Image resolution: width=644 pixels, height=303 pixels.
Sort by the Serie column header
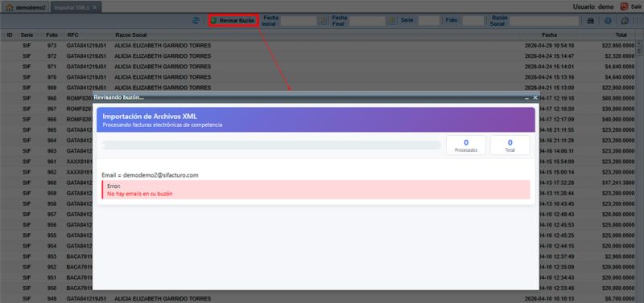(27, 35)
